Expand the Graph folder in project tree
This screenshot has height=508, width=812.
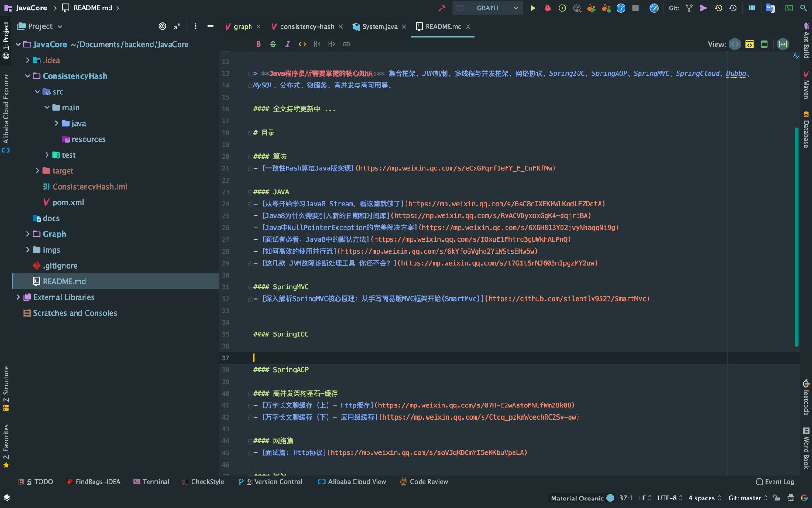pyautogui.click(x=28, y=234)
